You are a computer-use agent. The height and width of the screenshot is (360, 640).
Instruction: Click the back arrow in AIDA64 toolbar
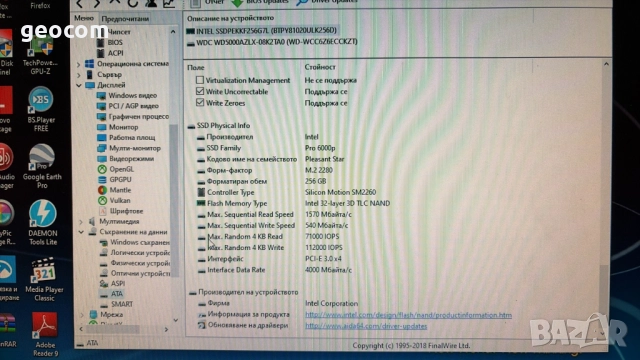pyautogui.click(x=80, y=4)
